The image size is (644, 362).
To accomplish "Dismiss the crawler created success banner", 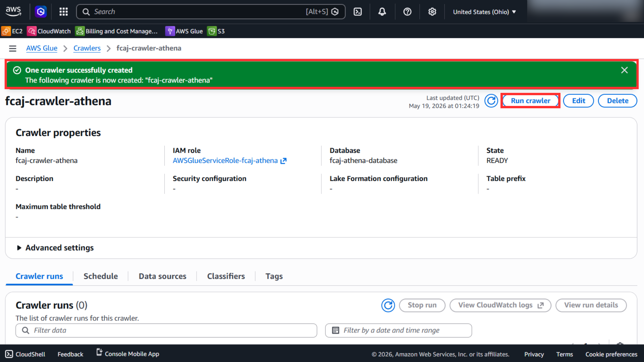I will coord(624,70).
